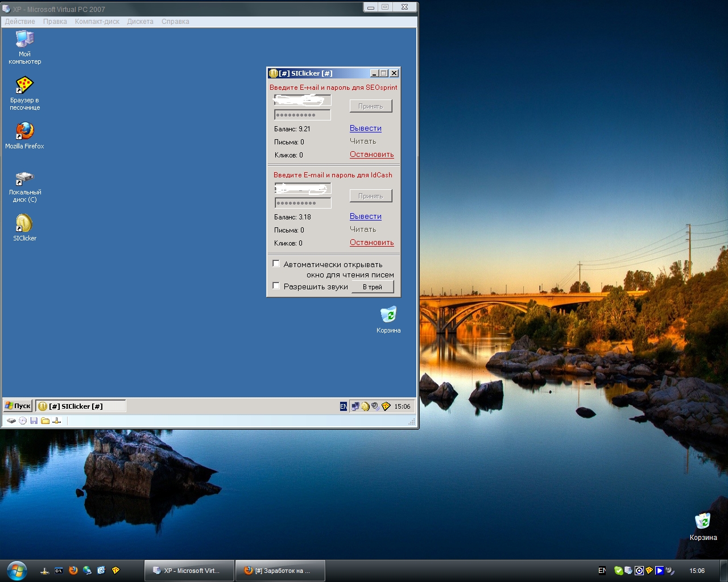Click Virtual PC icon in host system tray
728x582 pixels.
tap(628, 571)
